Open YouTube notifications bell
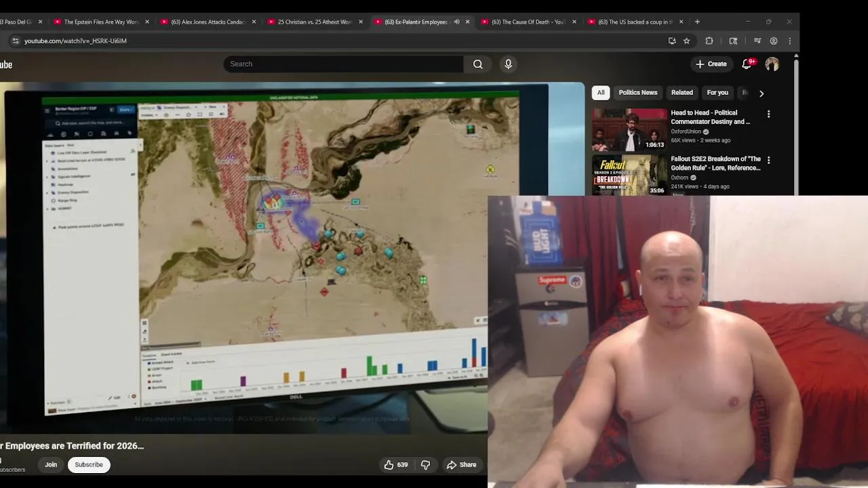This screenshot has width=868, height=488. point(747,64)
